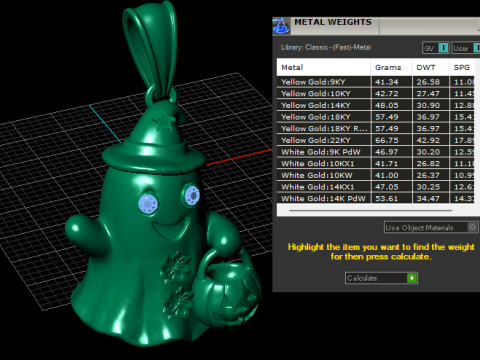Toggle the User library switch
480x360 pixels.
click(466, 48)
